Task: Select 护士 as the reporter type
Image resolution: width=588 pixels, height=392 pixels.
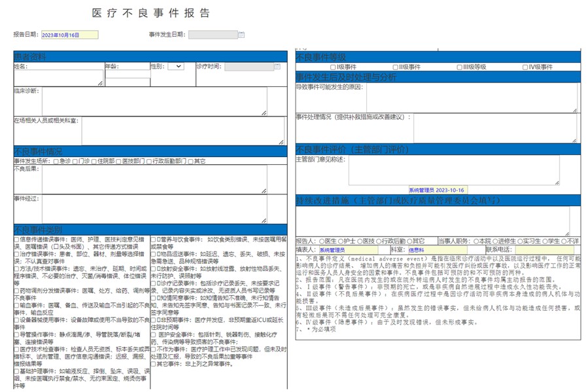Action: tap(341, 241)
